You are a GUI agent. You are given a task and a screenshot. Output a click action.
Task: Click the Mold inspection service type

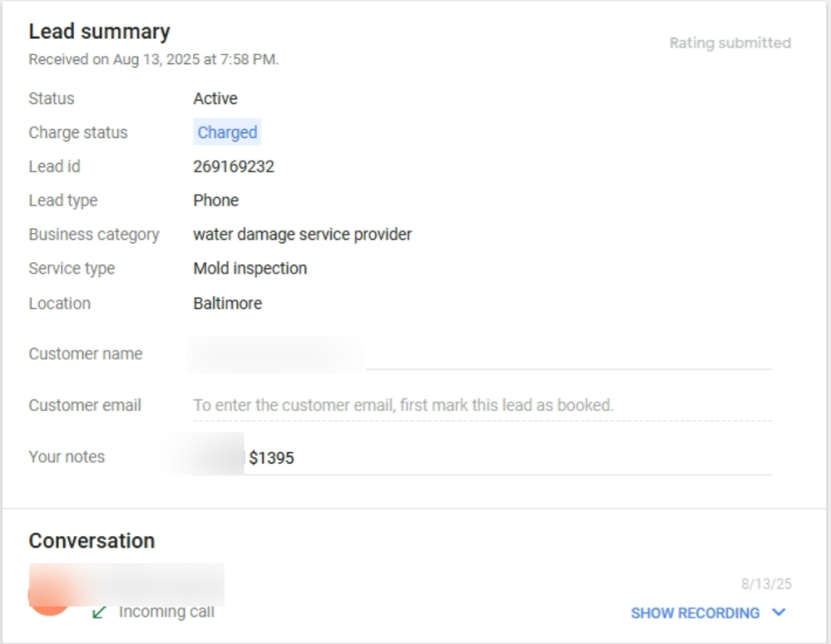(250, 268)
